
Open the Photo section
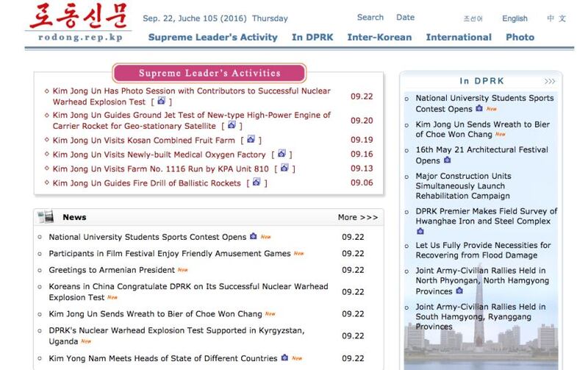click(x=520, y=38)
